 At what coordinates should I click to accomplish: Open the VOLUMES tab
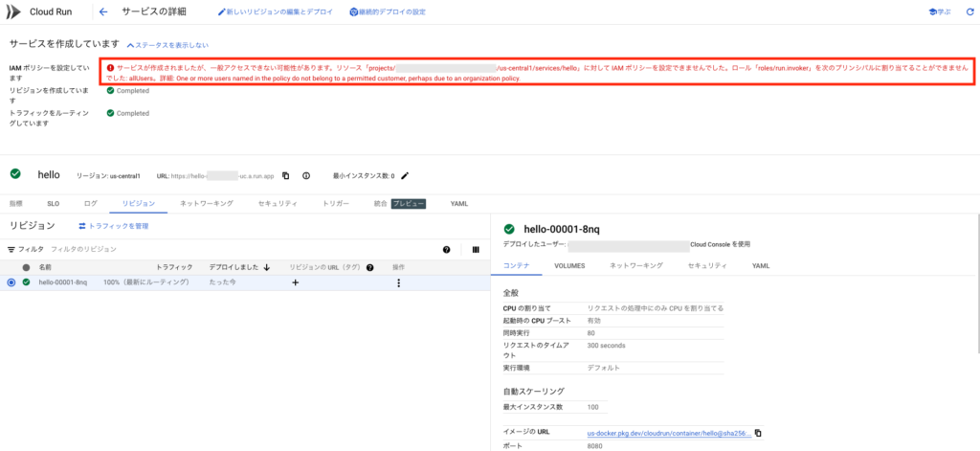click(x=569, y=266)
